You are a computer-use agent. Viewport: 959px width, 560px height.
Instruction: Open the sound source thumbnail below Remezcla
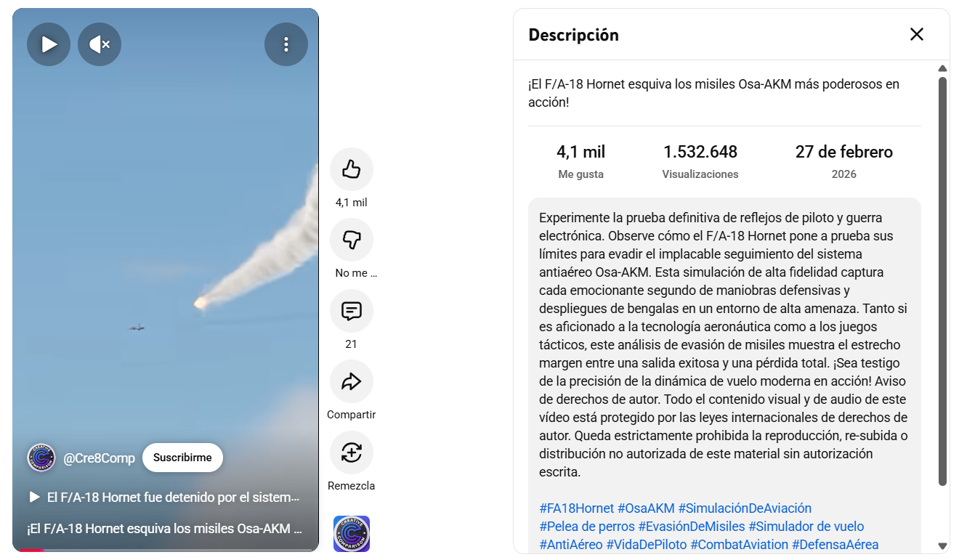click(352, 534)
